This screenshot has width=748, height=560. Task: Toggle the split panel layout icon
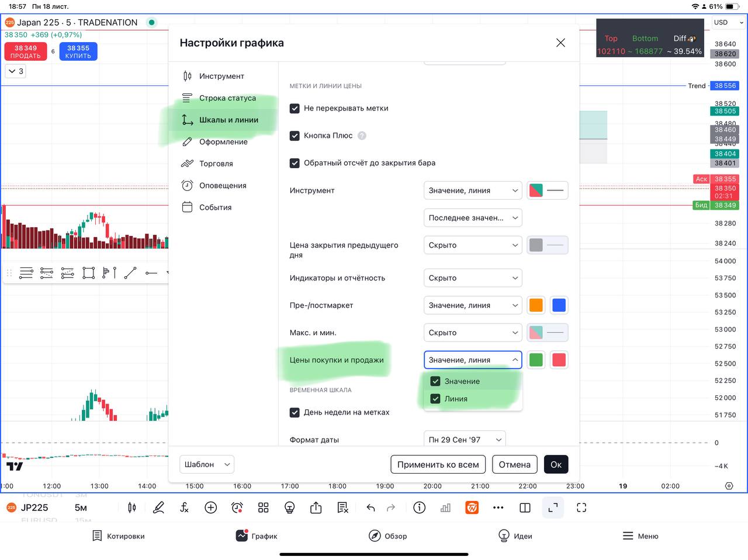coord(525,507)
